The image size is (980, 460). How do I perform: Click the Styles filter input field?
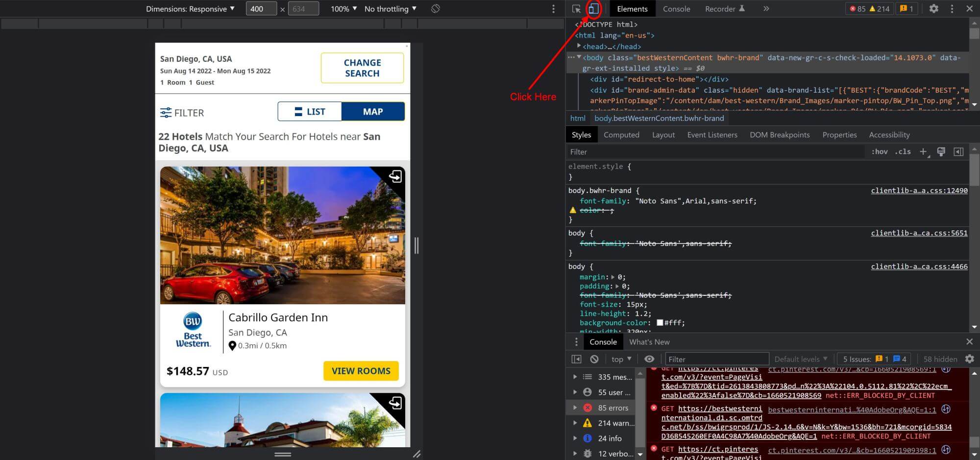pyautogui.click(x=715, y=152)
